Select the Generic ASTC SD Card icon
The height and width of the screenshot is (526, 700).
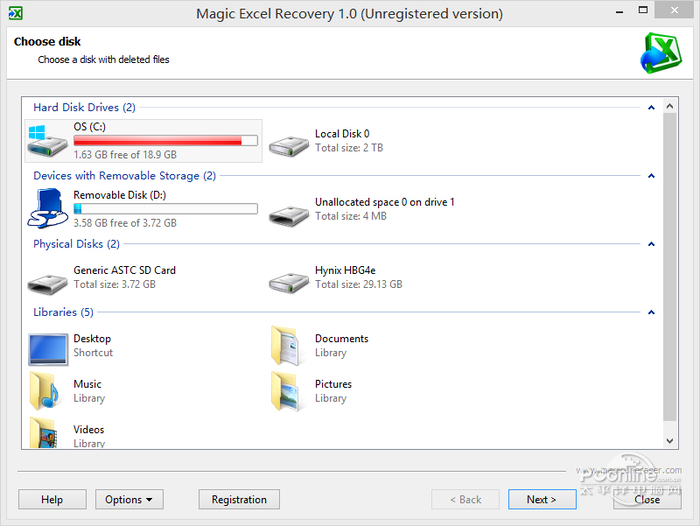point(47,284)
